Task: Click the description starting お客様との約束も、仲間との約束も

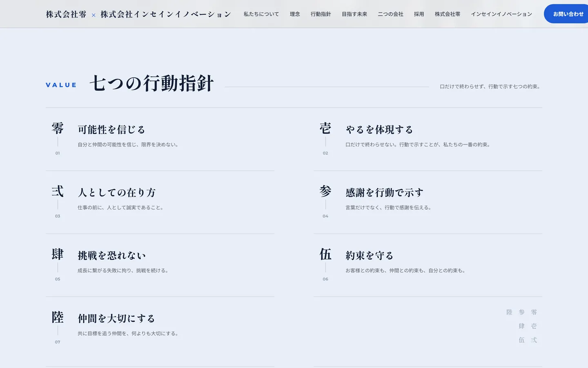Action: (x=406, y=271)
